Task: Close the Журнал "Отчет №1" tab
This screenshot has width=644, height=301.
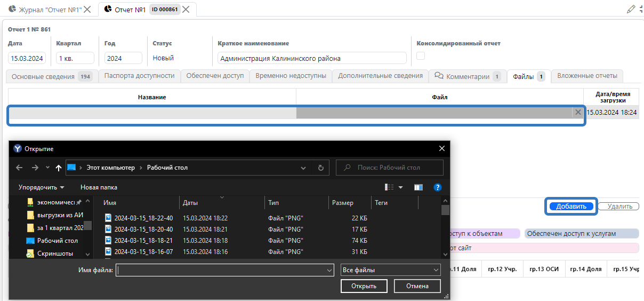Action: [x=87, y=10]
